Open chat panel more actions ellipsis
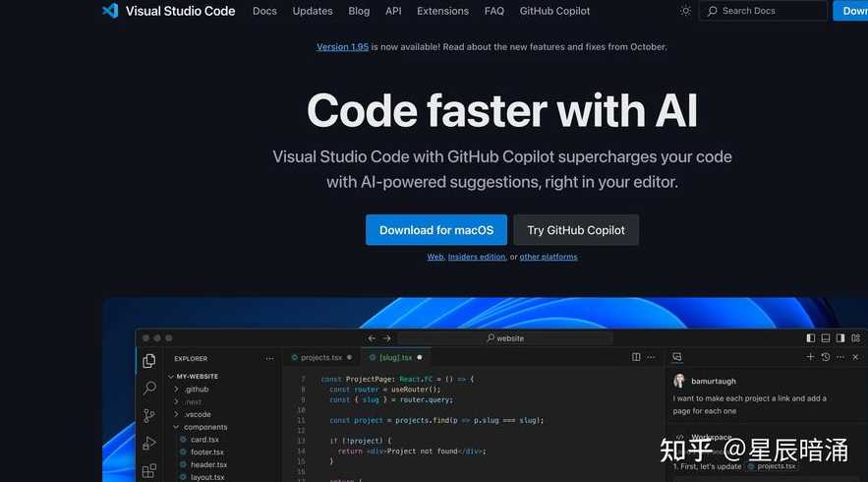The width and height of the screenshot is (868, 482). (840, 357)
